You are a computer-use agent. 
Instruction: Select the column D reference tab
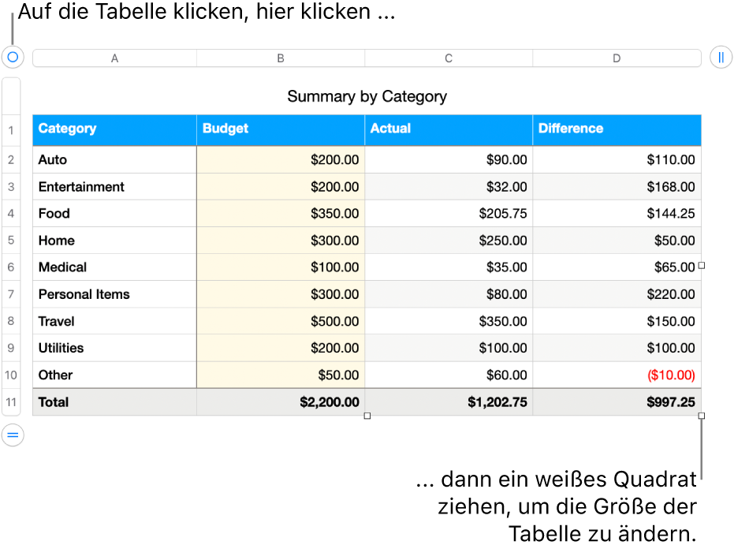(617, 57)
